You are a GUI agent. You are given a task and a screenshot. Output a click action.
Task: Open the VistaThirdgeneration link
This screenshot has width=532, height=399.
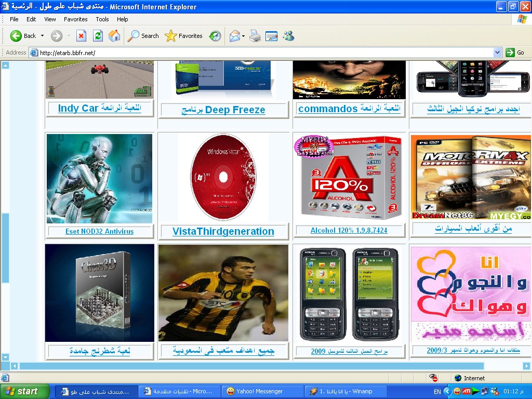point(223,231)
